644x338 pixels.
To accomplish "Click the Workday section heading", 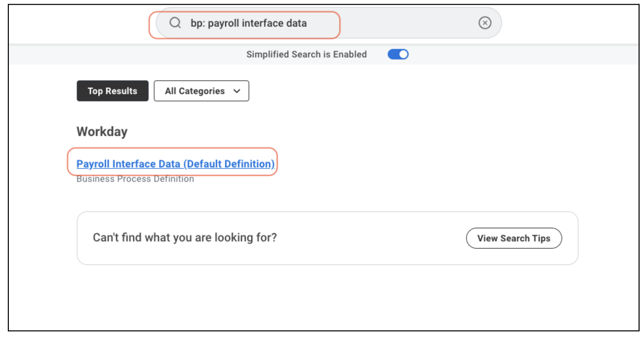I will 102,132.
